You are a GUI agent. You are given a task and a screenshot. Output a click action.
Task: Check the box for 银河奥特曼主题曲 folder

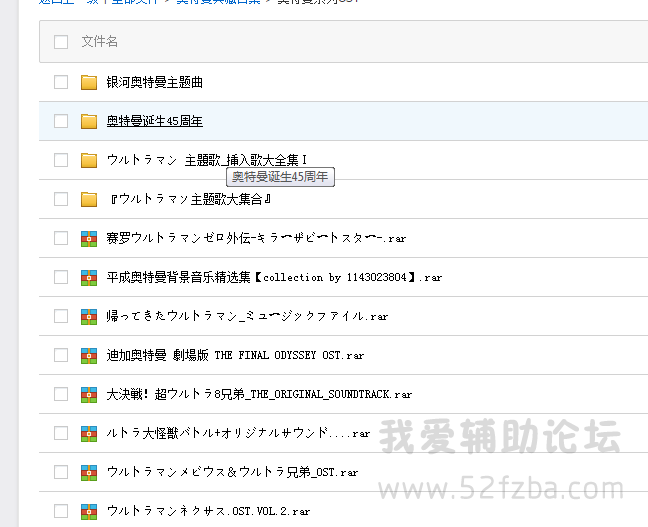(x=61, y=82)
